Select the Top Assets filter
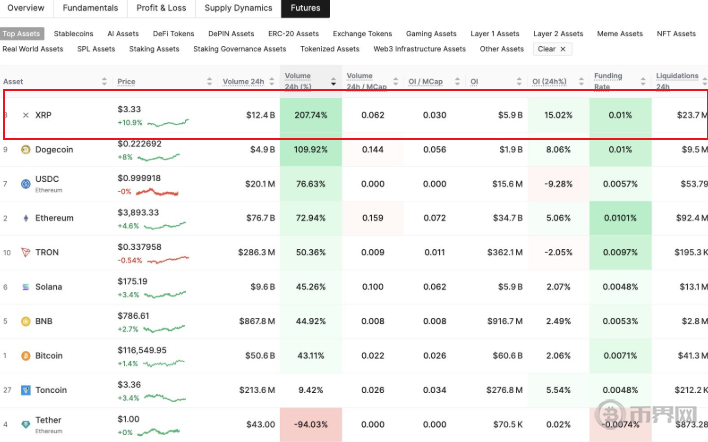This screenshot has width=708, height=442. click(23, 34)
